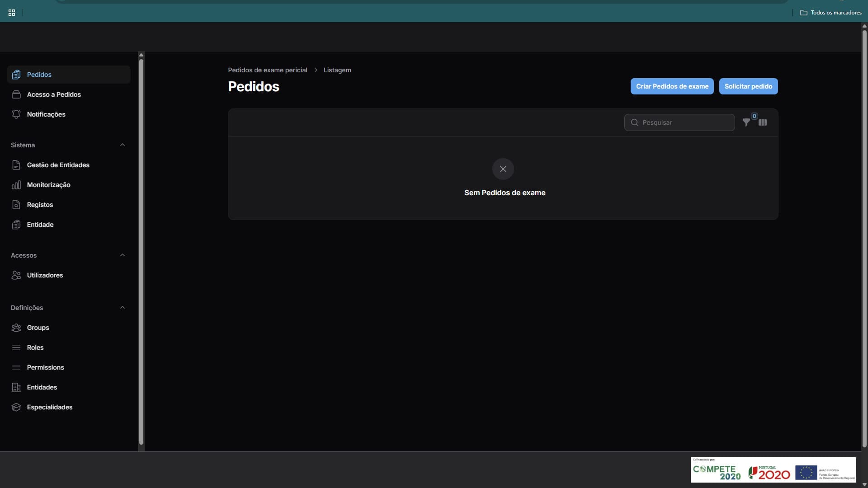Click the filter funnel icon
The image size is (868, 488).
click(x=746, y=122)
